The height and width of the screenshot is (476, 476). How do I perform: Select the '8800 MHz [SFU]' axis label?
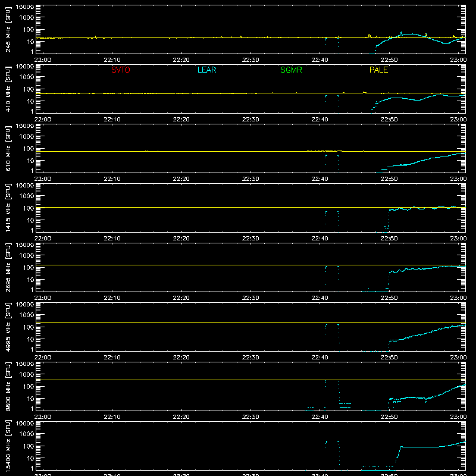point(8,386)
